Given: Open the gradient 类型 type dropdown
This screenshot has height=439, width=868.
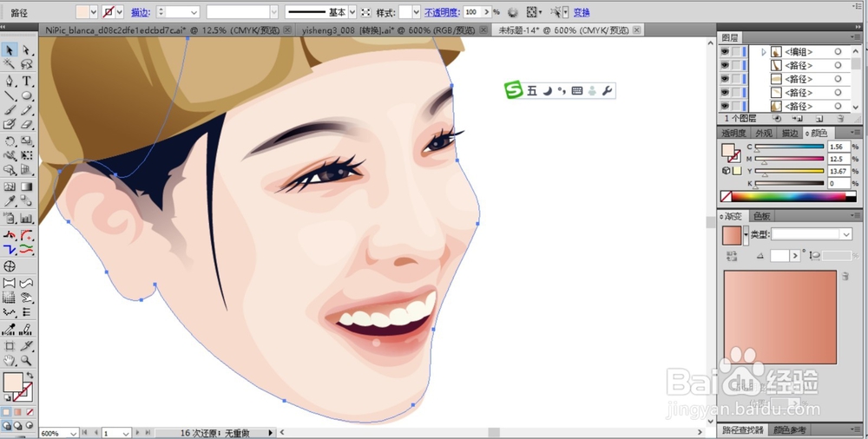Looking at the screenshot, I should point(845,235).
